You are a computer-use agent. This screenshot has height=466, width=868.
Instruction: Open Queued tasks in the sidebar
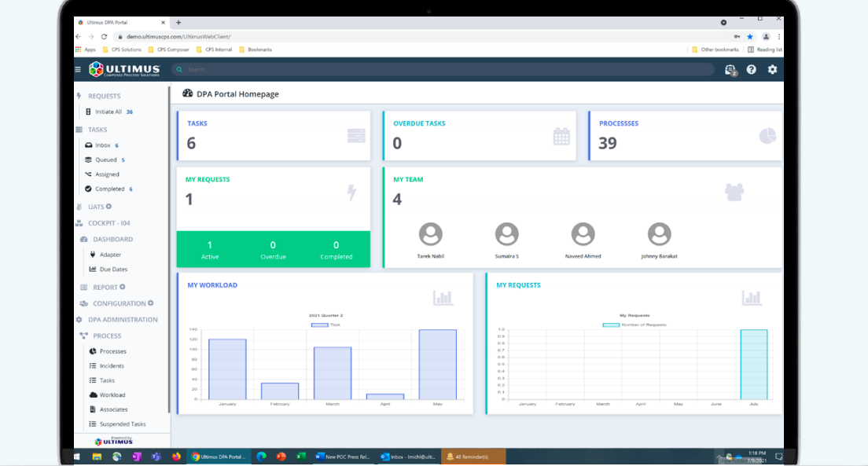(105, 160)
